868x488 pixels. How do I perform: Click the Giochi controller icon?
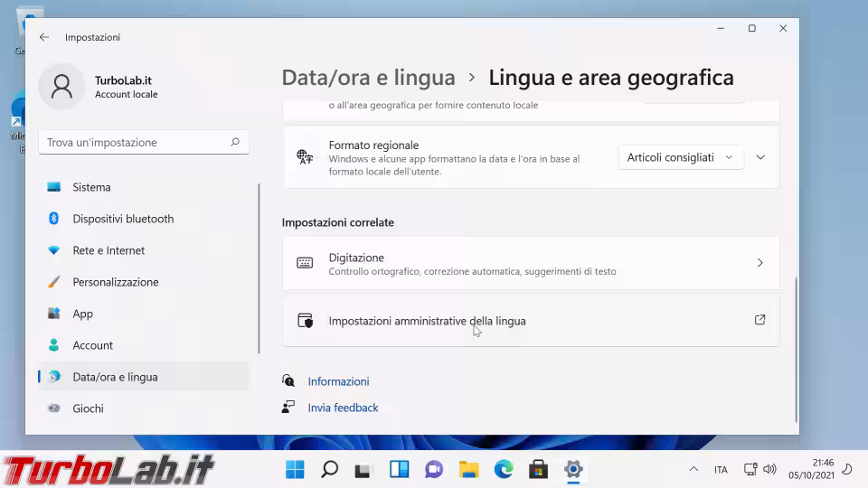53,408
